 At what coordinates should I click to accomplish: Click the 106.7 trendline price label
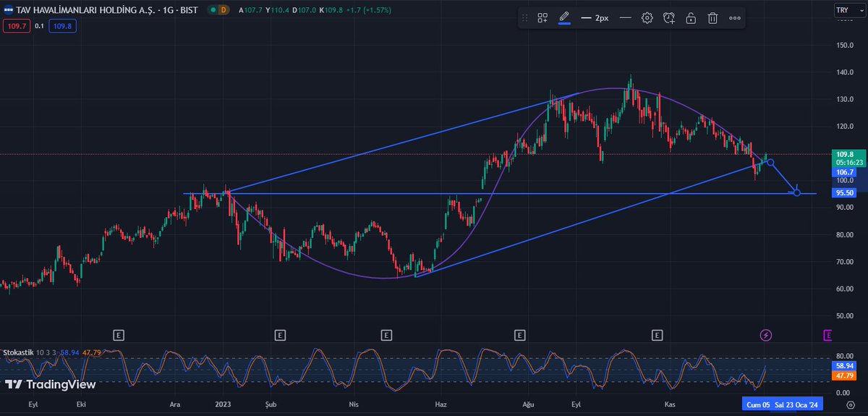pos(845,172)
